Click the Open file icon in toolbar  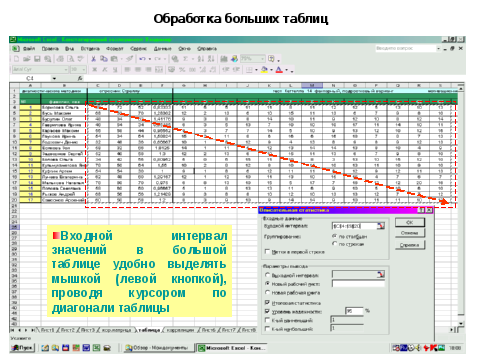coord(27,59)
